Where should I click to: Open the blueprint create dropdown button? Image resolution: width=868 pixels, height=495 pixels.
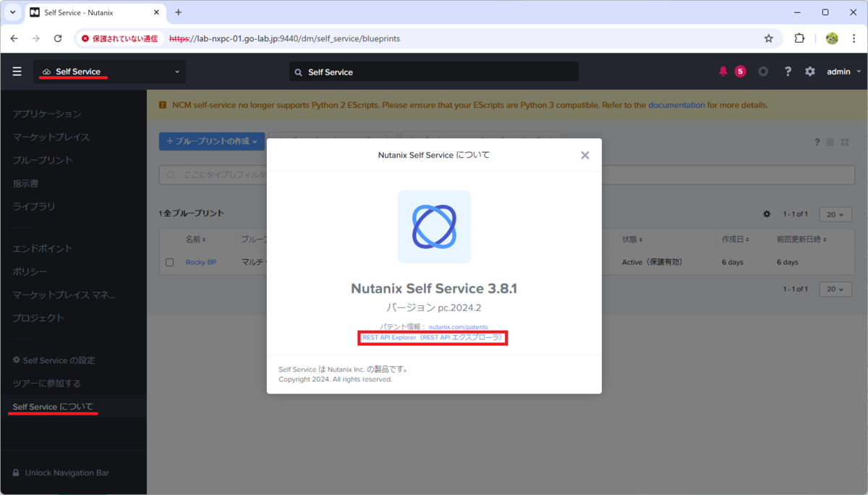212,141
